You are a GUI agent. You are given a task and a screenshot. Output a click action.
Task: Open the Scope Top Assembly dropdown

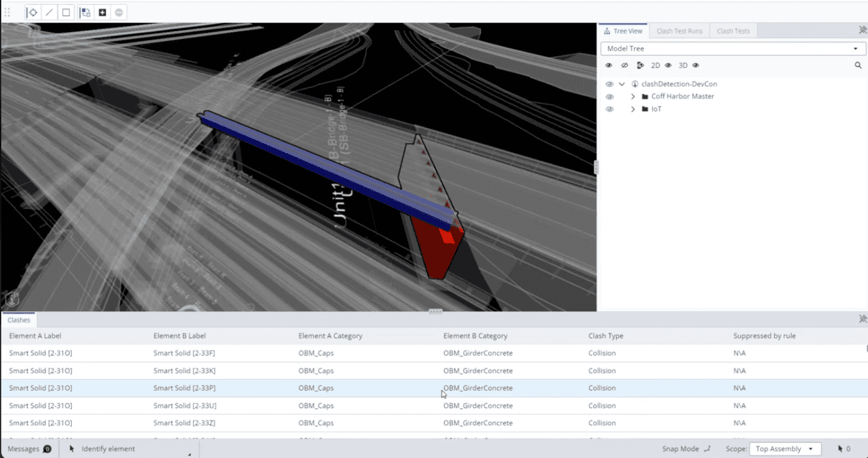coord(784,449)
